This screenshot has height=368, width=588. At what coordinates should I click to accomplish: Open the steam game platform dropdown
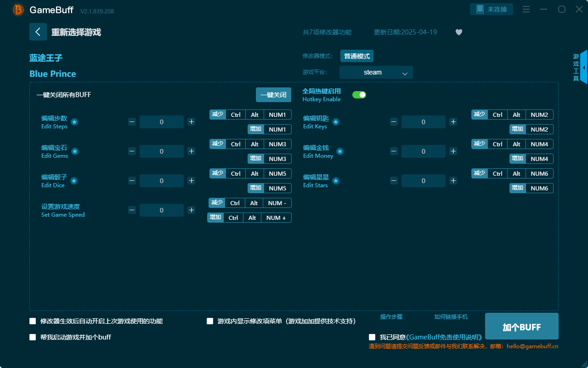pyautogui.click(x=376, y=72)
